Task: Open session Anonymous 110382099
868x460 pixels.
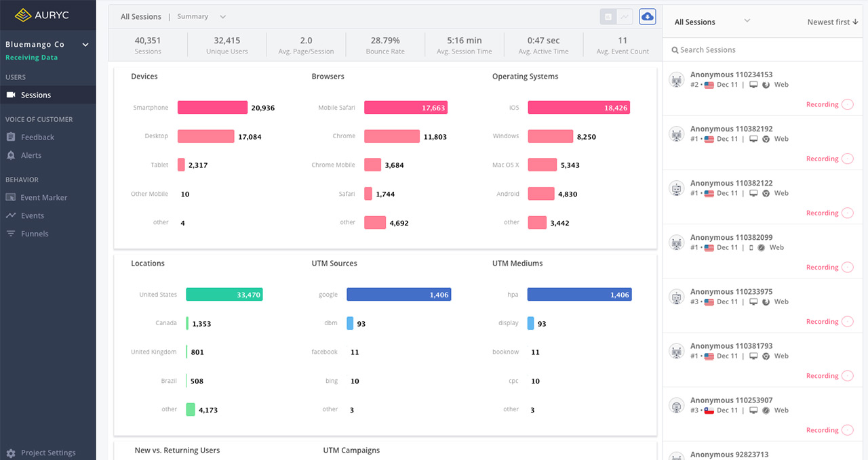Action: 731,238
